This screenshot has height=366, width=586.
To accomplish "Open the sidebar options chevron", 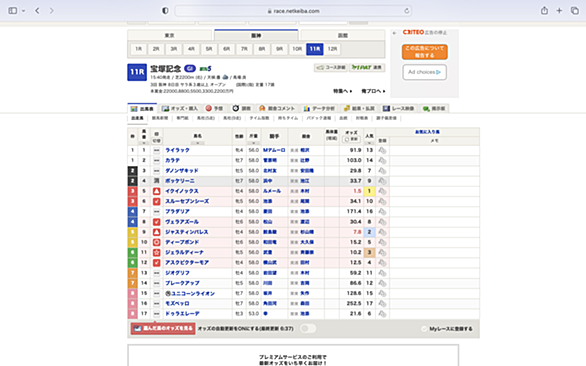I will 24,11.
